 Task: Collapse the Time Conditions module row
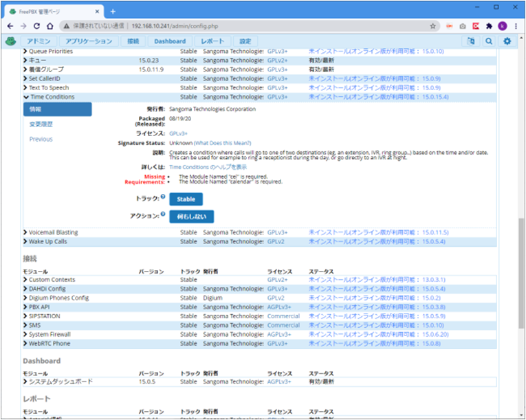(x=260, y=97)
